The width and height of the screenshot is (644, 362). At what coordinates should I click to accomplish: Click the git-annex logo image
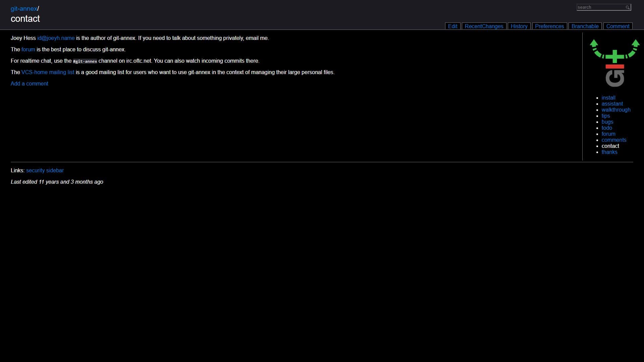(x=614, y=63)
